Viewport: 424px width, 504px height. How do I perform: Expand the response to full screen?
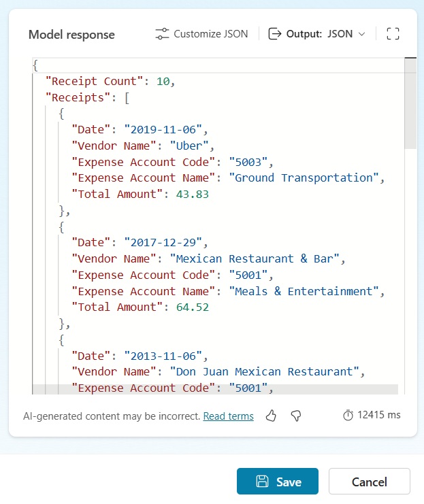393,34
